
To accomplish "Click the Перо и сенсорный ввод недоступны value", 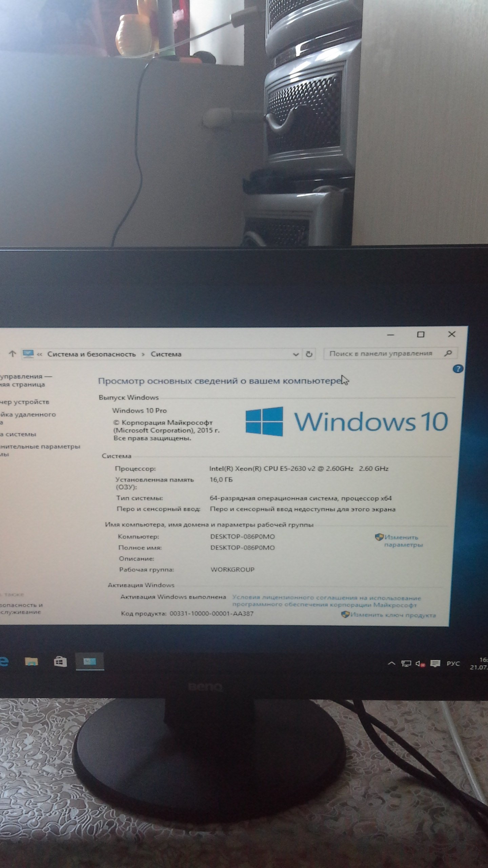I will pos(303,509).
